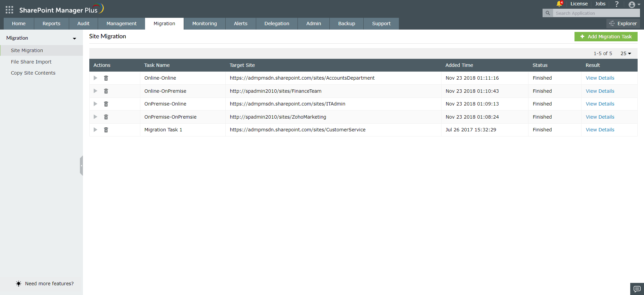
Task: Run the Online-Online migration task
Action: coord(95,78)
